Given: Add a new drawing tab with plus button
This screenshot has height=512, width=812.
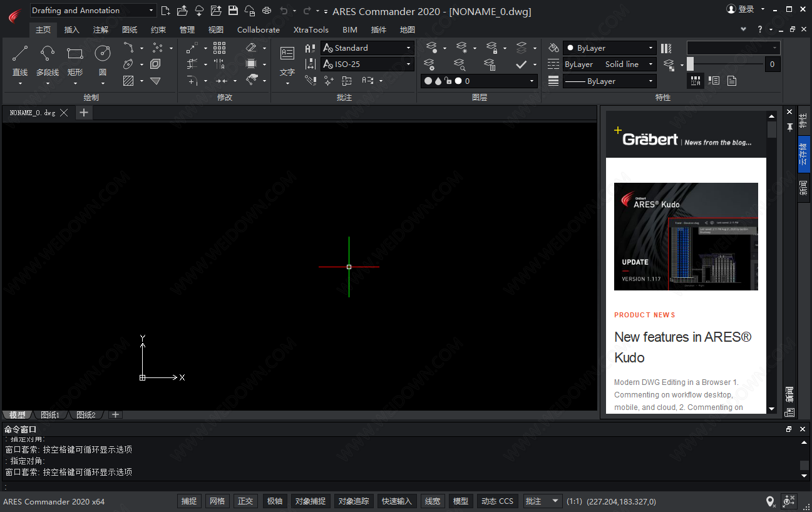Looking at the screenshot, I should [83, 113].
